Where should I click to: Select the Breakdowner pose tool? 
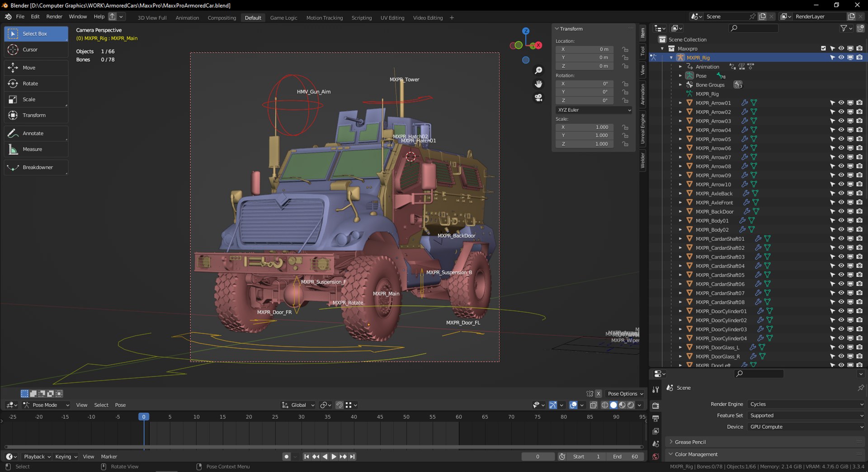tap(36, 167)
